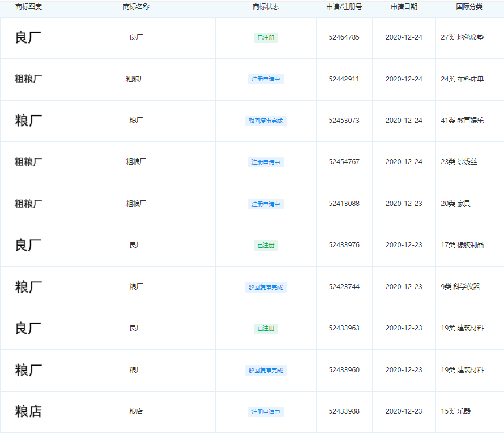Select registration number 52413088
Screen dimensions: 504x434
tap(344, 204)
